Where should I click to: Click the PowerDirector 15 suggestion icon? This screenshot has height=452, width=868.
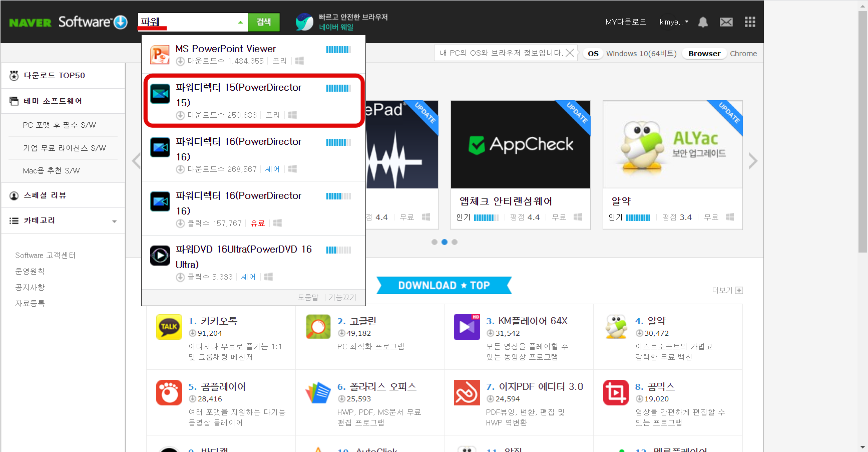pos(160,93)
